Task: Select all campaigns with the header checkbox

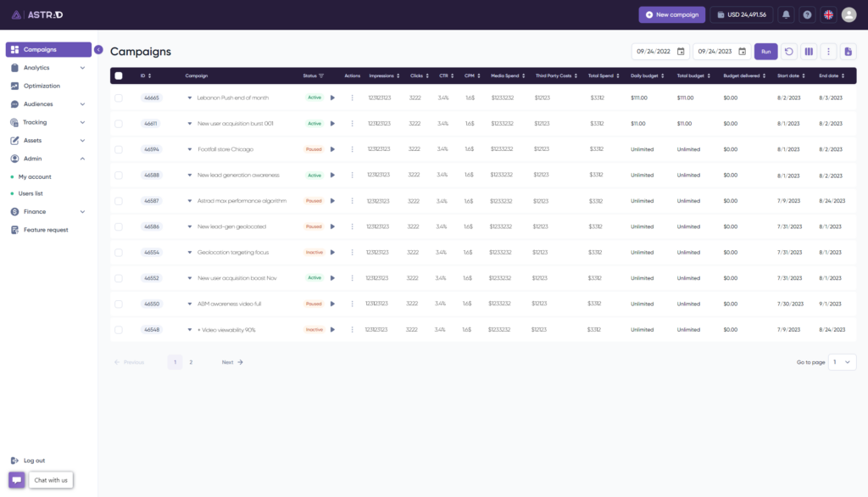Action: click(x=119, y=75)
